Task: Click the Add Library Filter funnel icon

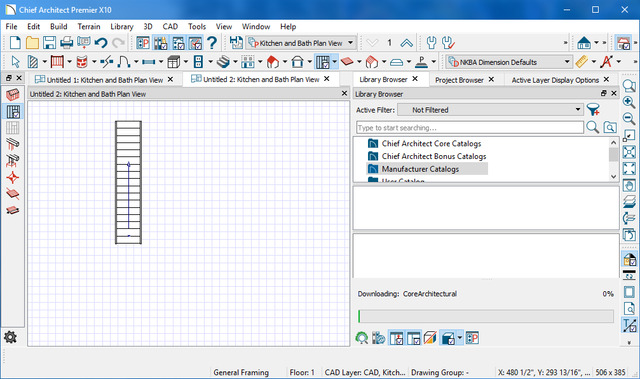Action: 593,110
